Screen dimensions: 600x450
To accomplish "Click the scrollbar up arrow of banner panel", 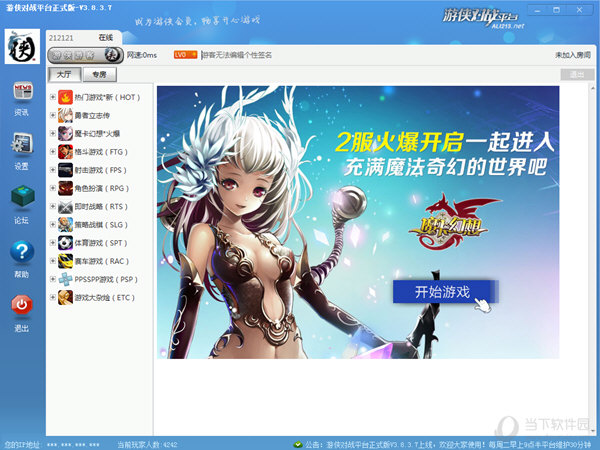I will pyautogui.click(x=593, y=88).
